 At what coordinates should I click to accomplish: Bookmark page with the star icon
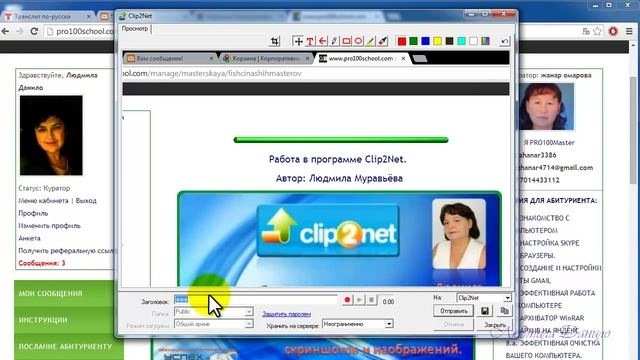click(x=598, y=31)
